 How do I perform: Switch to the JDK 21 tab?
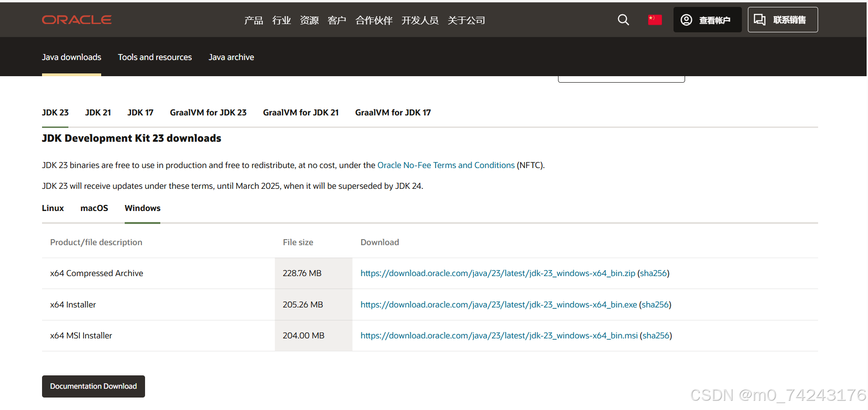click(x=98, y=113)
